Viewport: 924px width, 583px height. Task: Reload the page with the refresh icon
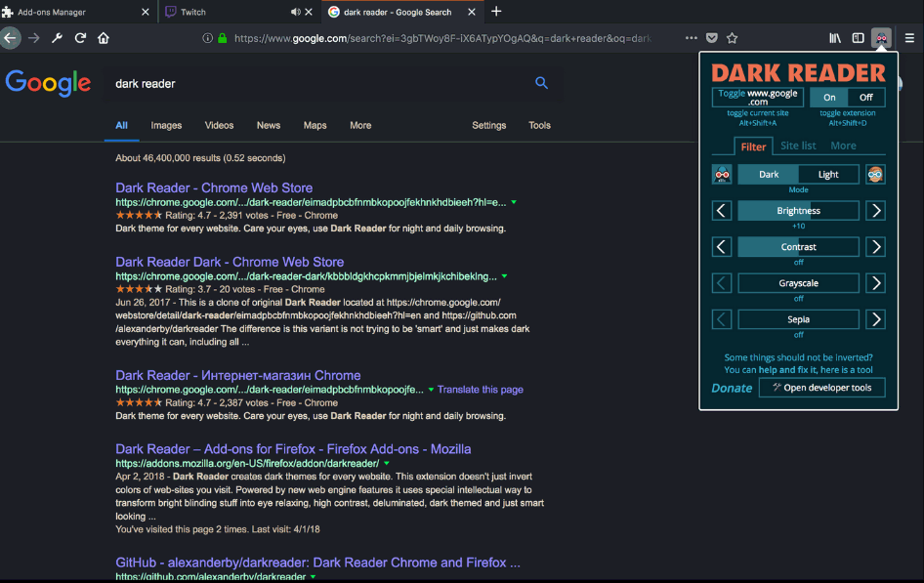tap(80, 38)
